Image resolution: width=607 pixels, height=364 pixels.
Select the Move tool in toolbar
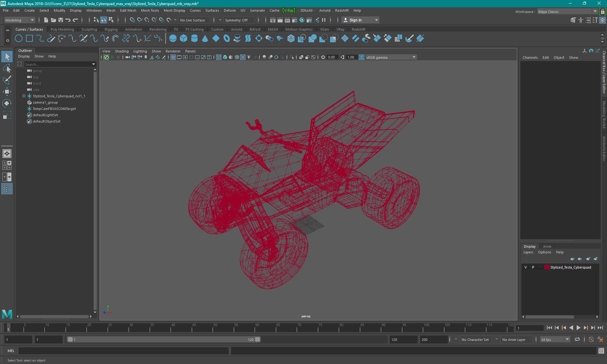7,90
